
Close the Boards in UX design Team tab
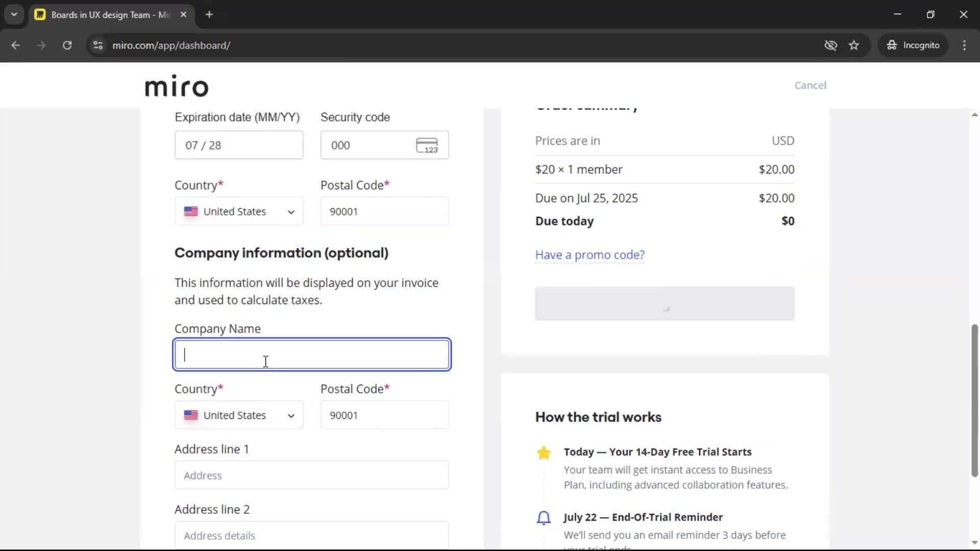pyautogui.click(x=183, y=14)
